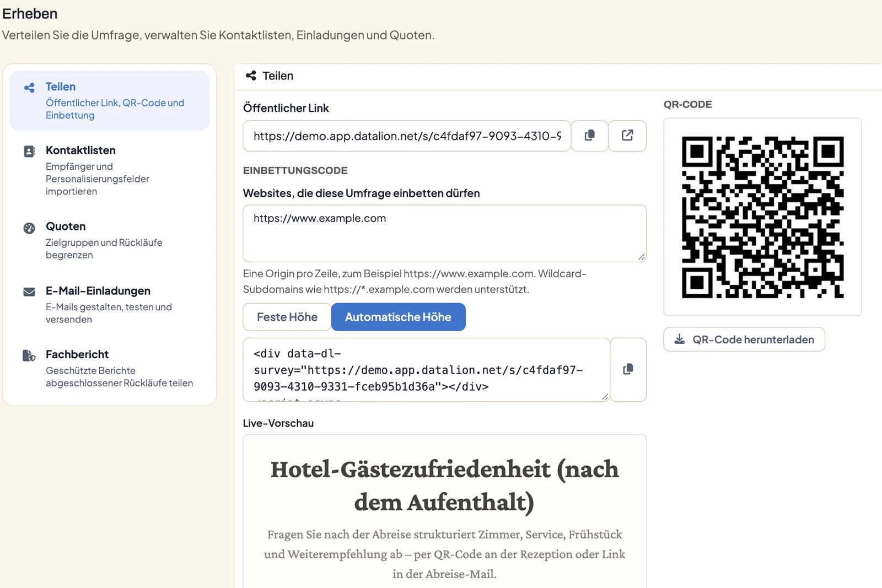The width and height of the screenshot is (882, 588).
Task: Click download icon on QR-Code herunterladen
Action: (680, 339)
